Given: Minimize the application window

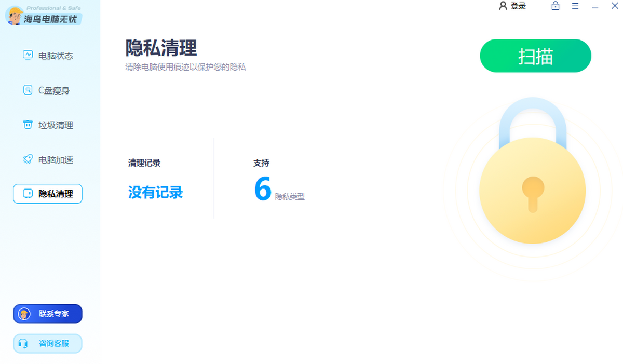Looking at the screenshot, I should 595,6.
